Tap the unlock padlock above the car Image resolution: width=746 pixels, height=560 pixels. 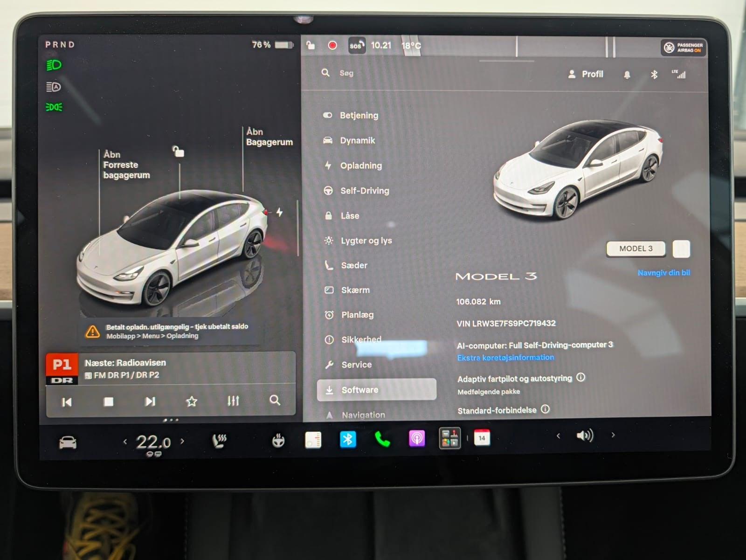point(178,151)
